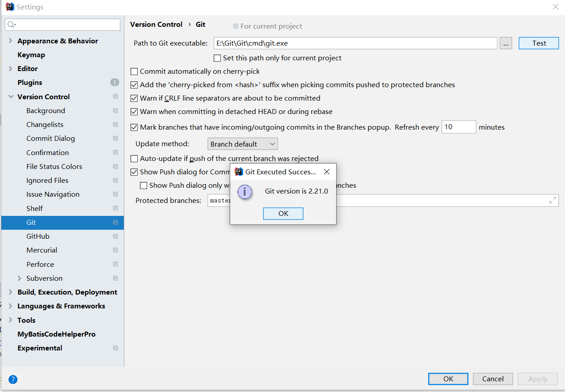Enable Commit automatically on cherry-pick
The image size is (565, 392).
coord(134,72)
